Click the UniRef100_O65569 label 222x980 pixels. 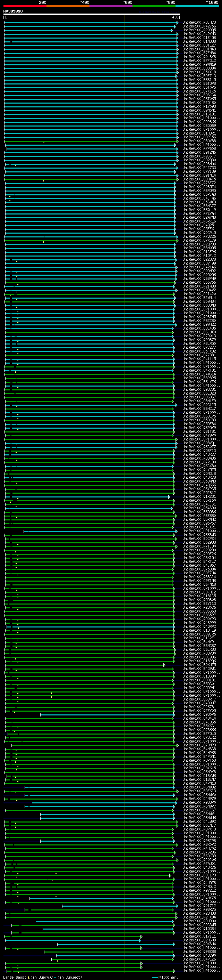click(199, 125)
